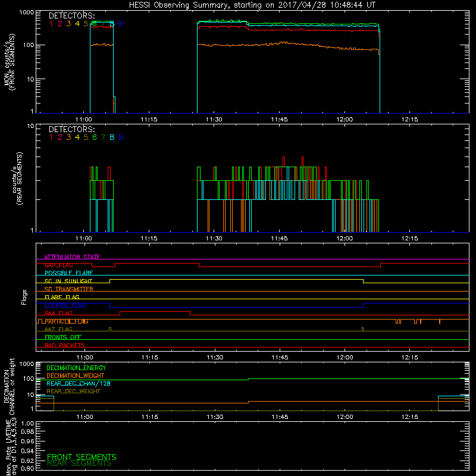Click the front segments plot y-axis title

coord(10,62)
